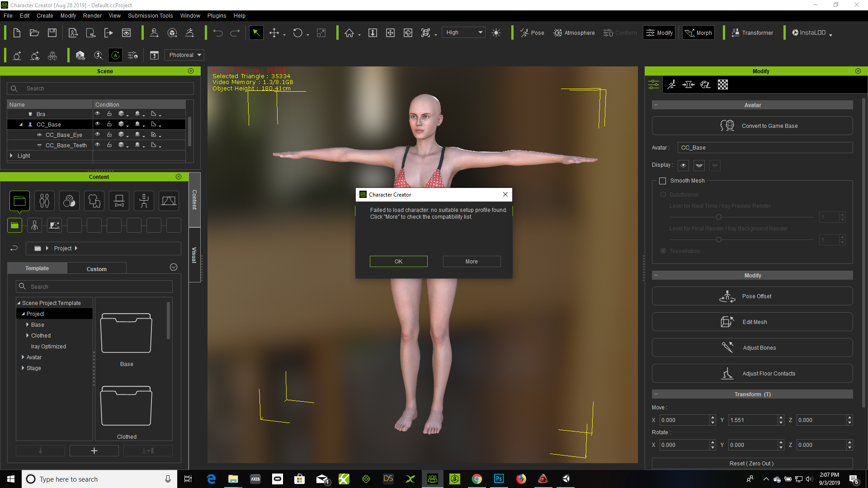Open the Clothed folder thumbnail
868x488 pixels.
pyautogui.click(x=126, y=405)
